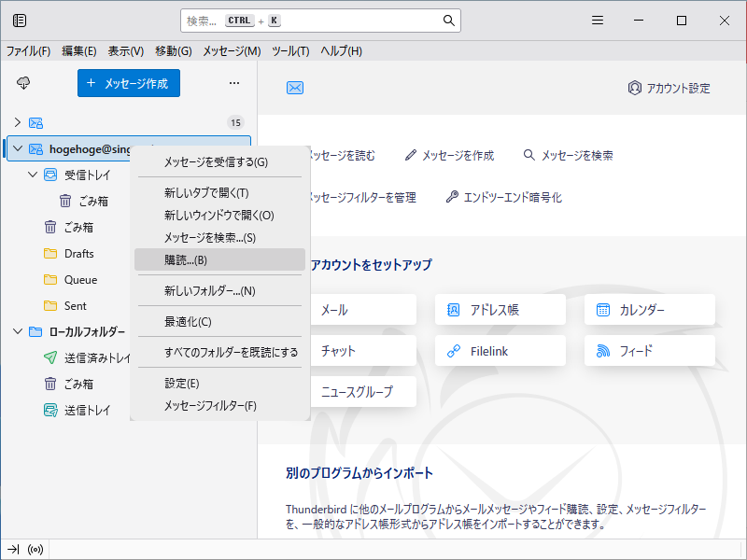Viewport: 747px width, 560px height.
Task: Select 最適化(C) in context menu
Action: tap(219, 321)
